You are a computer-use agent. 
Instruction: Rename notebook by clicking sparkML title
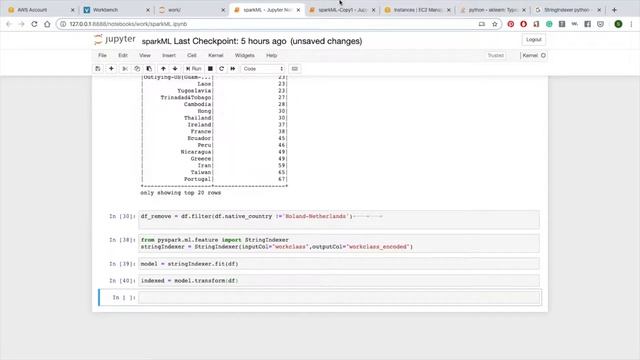click(x=156, y=41)
